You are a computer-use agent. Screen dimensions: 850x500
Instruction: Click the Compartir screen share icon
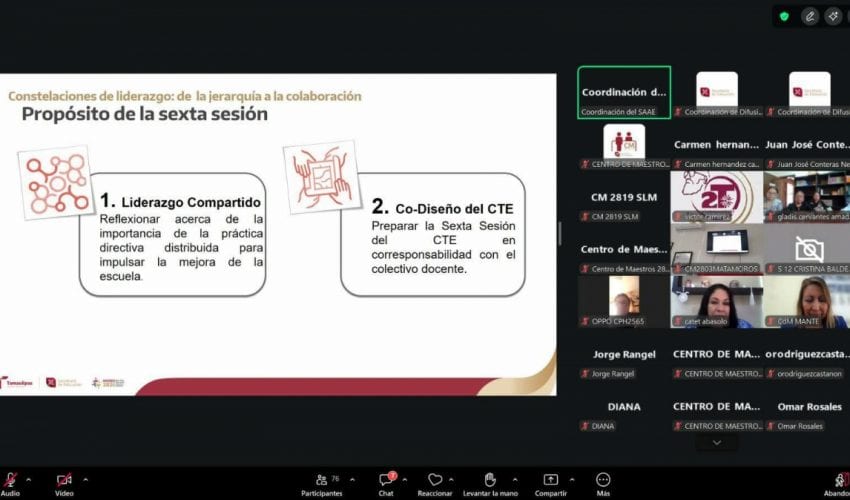(x=550, y=481)
